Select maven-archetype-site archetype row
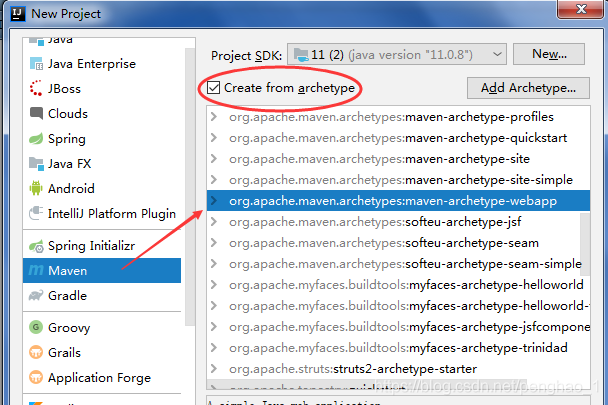This screenshot has width=608, height=405. 398,159
